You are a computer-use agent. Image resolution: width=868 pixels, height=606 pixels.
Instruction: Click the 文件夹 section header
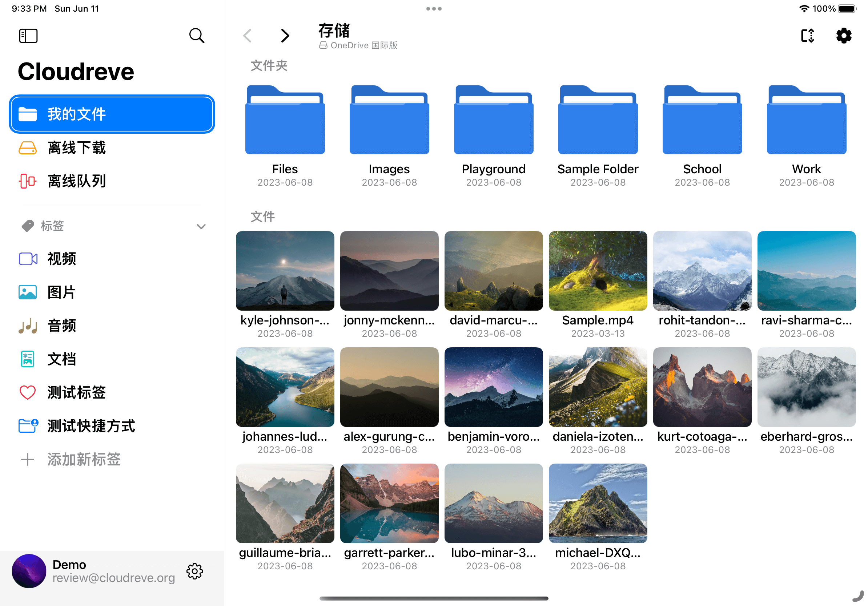click(x=269, y=66)
